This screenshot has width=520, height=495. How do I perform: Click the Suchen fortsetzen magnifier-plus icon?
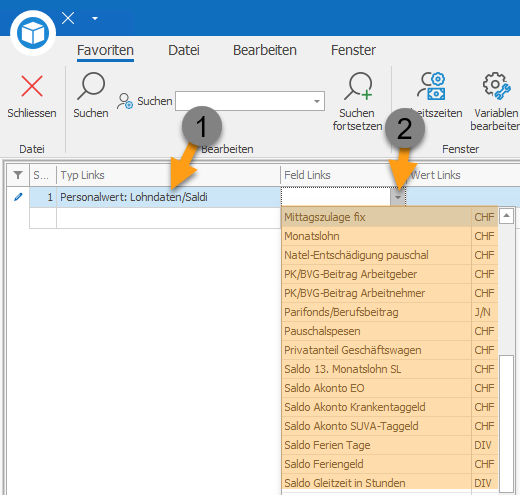[x=358, y=86]
